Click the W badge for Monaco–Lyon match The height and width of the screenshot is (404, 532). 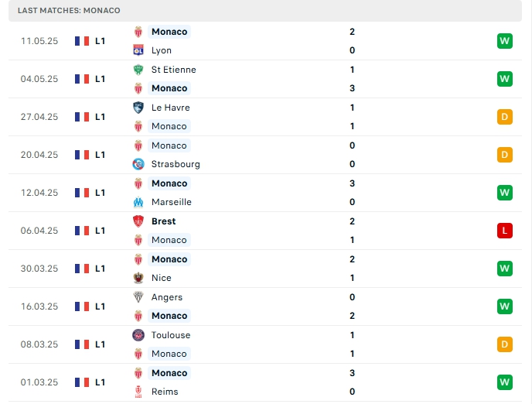[x=504, y=41]
